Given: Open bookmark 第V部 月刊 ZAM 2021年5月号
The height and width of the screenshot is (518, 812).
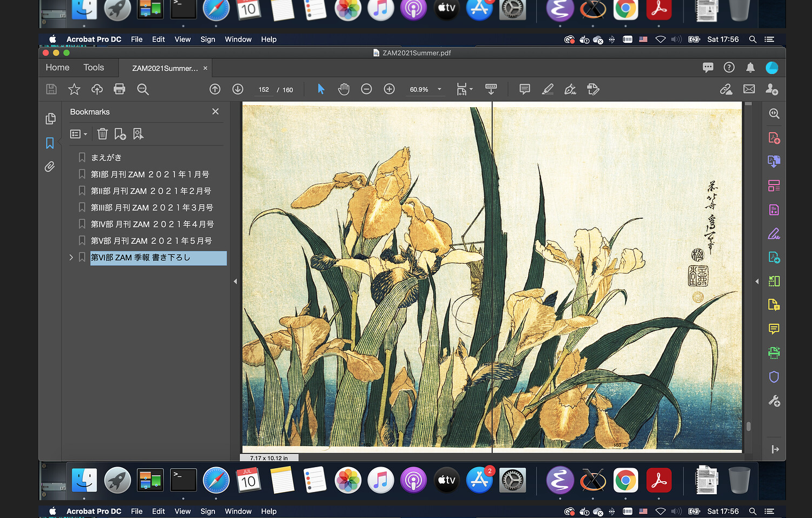Looking at the screenshot, I should 151,241.
